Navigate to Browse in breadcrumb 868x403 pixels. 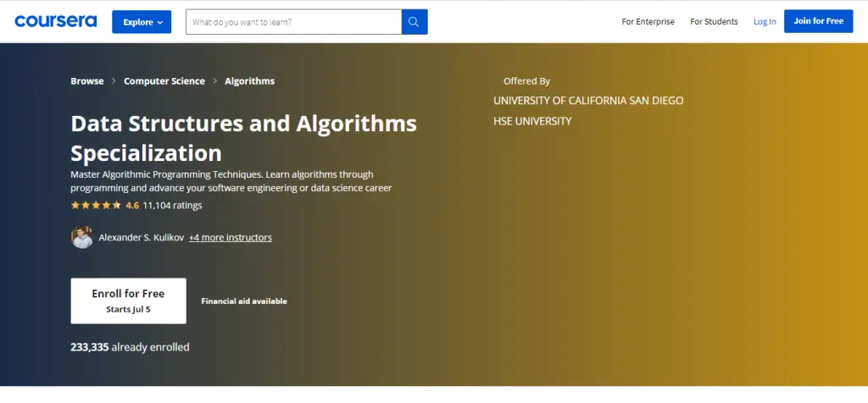[87, 81]
